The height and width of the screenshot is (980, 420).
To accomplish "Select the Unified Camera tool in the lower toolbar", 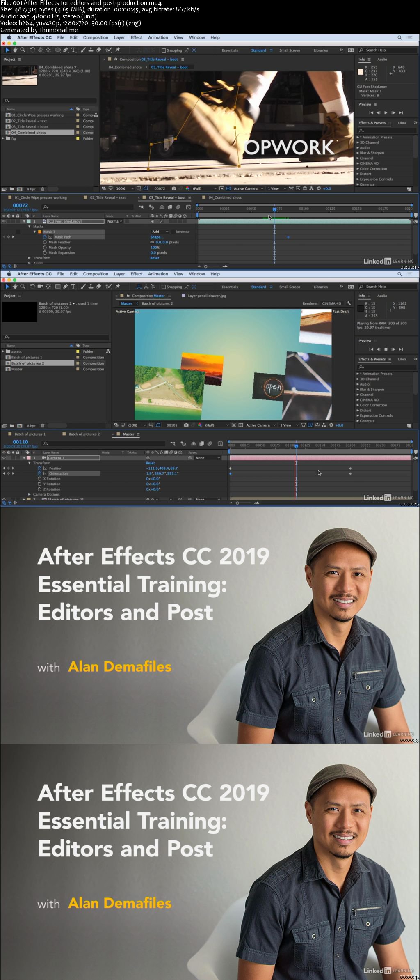I will coord(40,287).
